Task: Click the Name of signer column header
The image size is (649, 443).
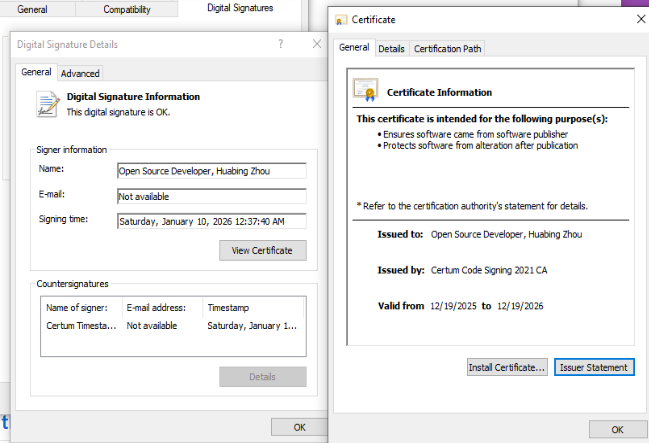Action: pos(82,308)
